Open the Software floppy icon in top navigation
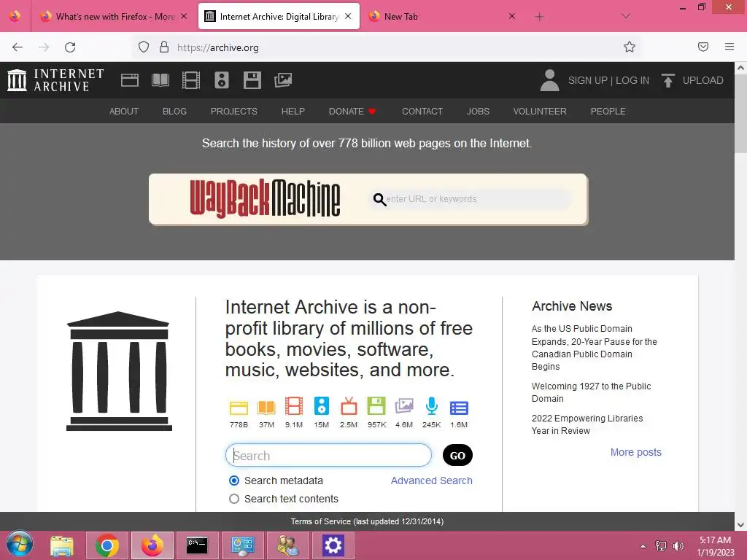The image size is (747, 560). [252, 80]
